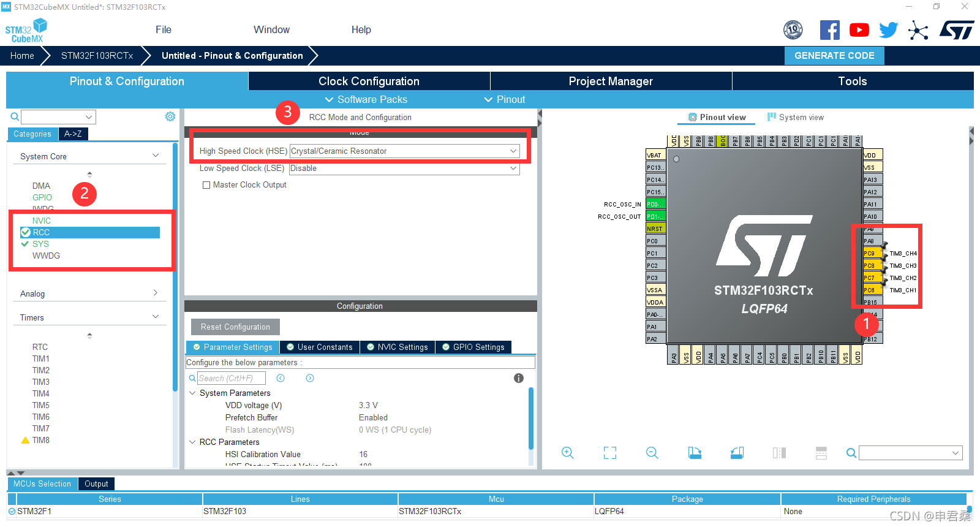Collapse System Parameters group
The height and width of the screenshot is (527, 980).
tap(192, 393)
